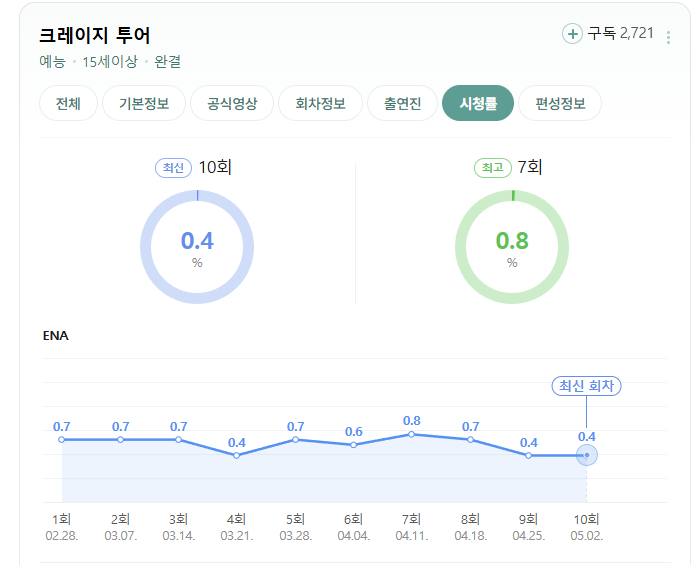Click the 최신 회차 tooltip label
The width and height of the screenshot is (698, 565).
click(586, 386)
